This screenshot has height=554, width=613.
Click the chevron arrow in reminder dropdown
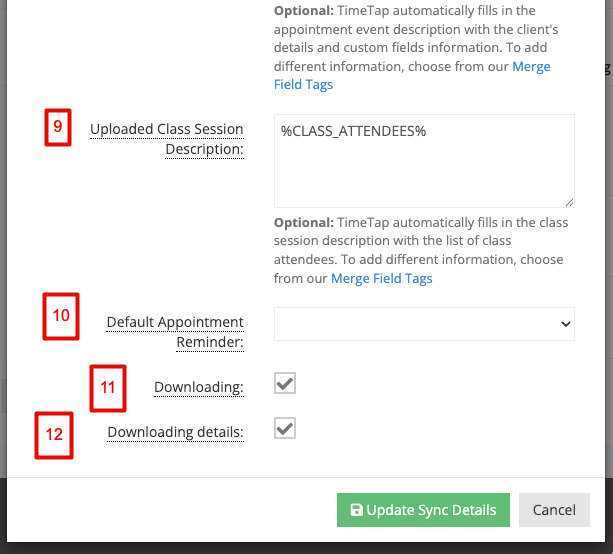click(x=565, y=324)
